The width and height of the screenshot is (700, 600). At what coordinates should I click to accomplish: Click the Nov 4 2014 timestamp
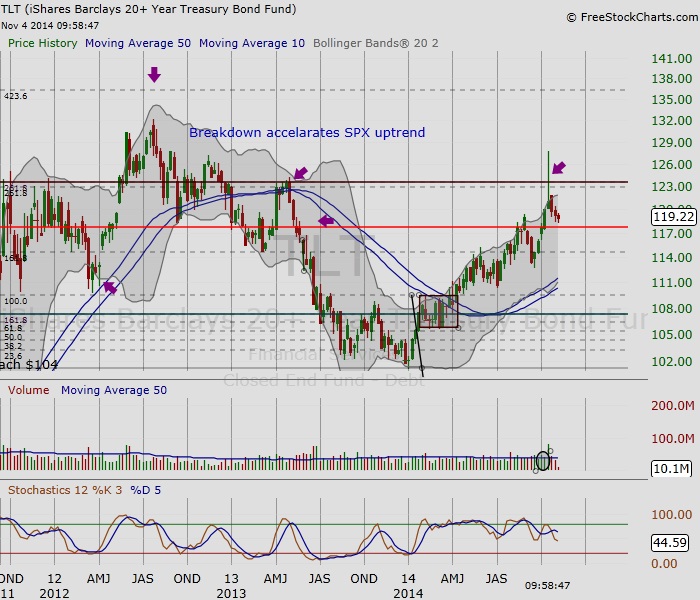[50, 25]
